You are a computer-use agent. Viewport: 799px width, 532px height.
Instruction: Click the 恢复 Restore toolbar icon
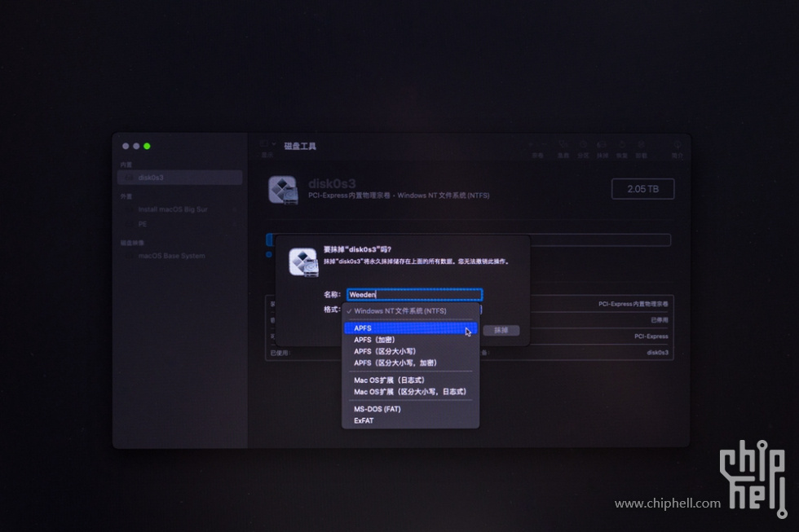(621, 145)
